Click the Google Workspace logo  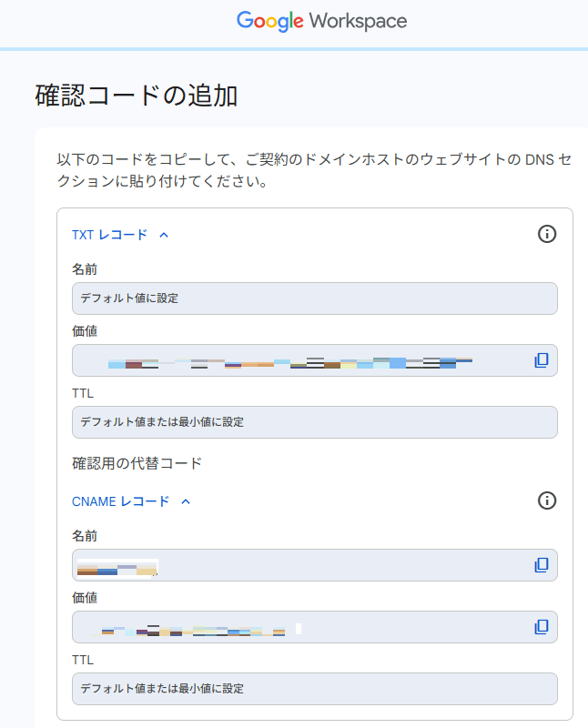(x=321, y=21)
